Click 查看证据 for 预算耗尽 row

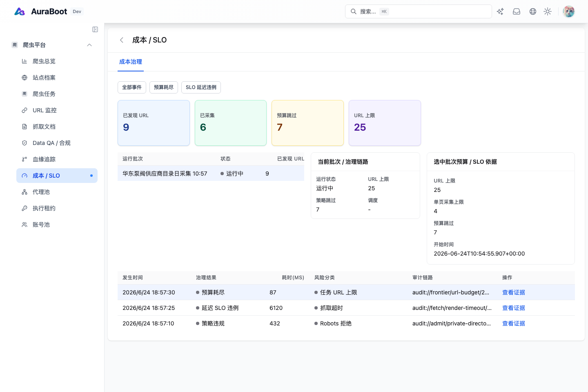(514, 292)
